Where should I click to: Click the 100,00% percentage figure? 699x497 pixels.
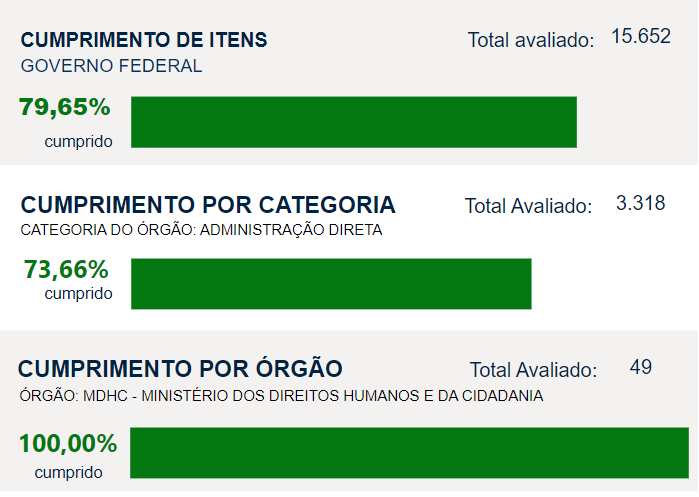click(x=68, y=443)
